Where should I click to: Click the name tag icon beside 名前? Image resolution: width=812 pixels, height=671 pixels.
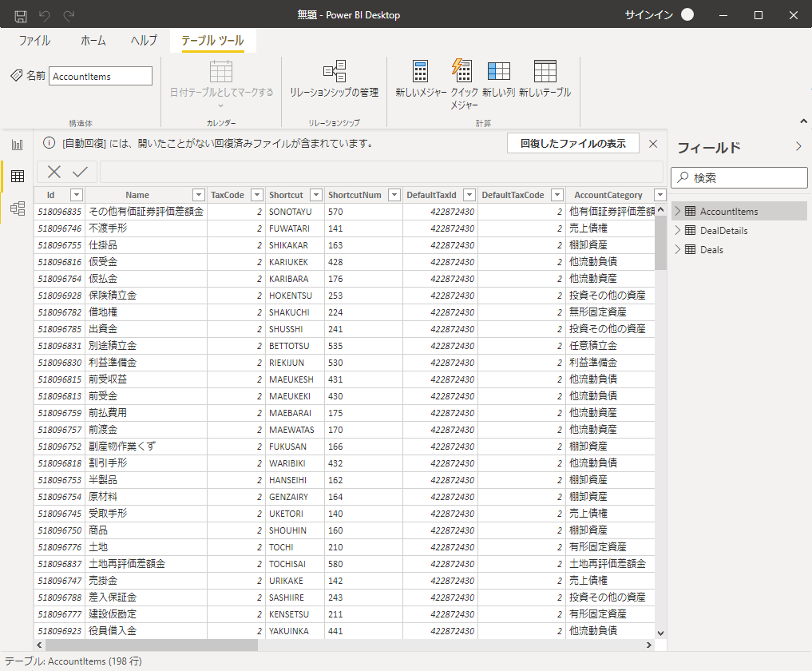click(17, 76)
